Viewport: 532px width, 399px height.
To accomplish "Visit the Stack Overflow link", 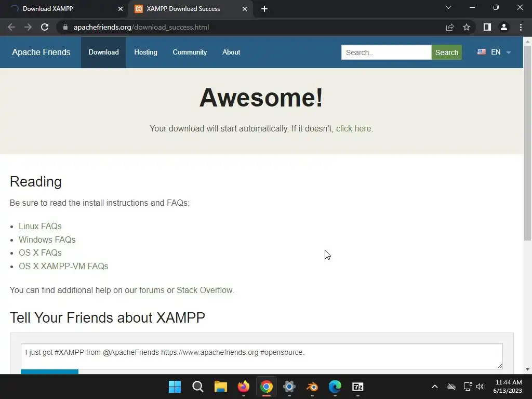I will point(205,290).
